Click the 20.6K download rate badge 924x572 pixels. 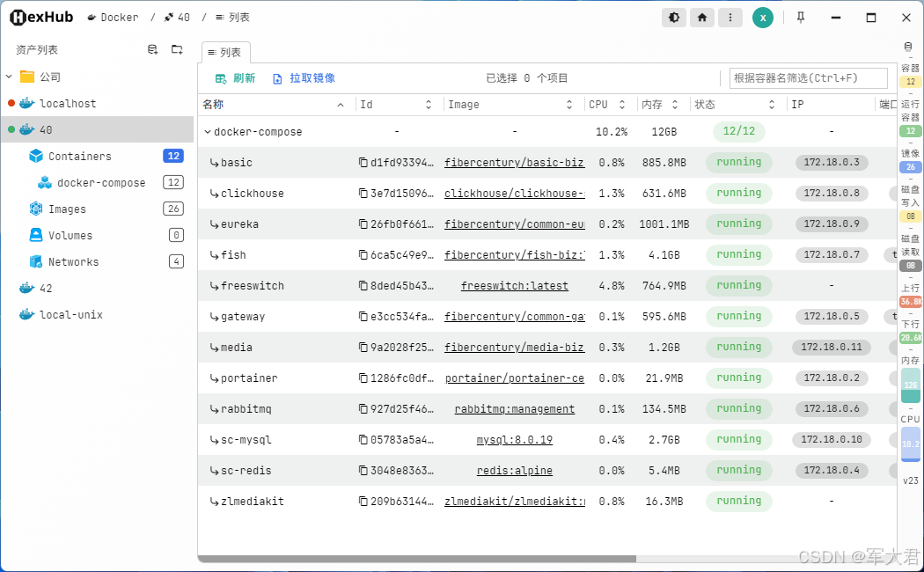point(911,338)
